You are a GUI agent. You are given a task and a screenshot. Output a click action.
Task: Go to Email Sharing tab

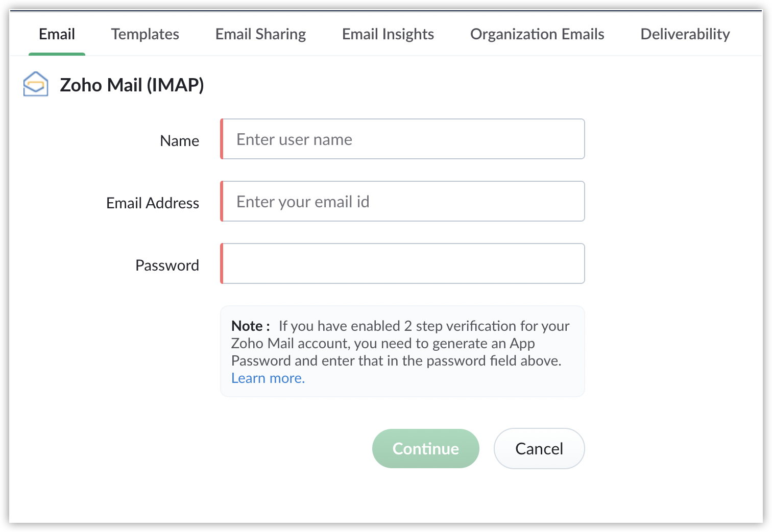point(260,34)
